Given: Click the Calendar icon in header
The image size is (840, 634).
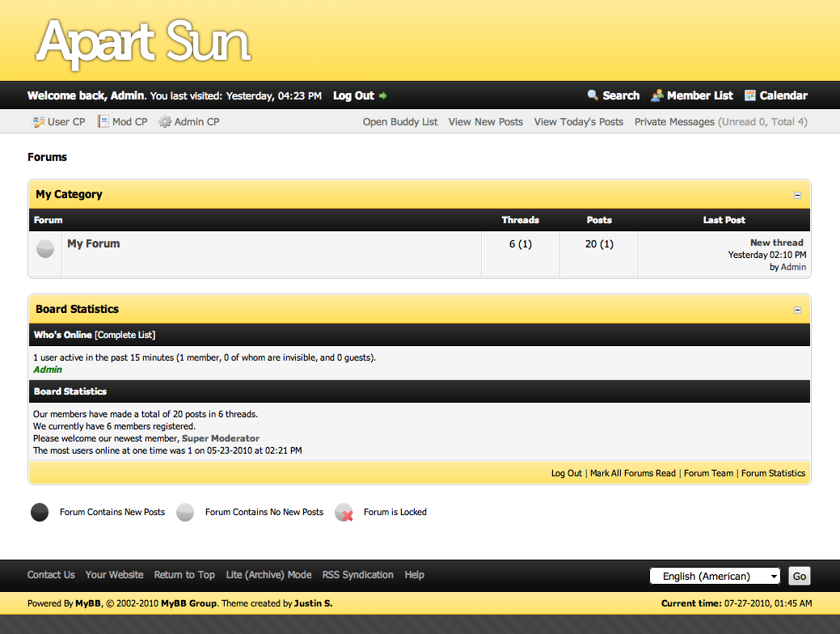Looking at the screenshot, I should 750,95.
